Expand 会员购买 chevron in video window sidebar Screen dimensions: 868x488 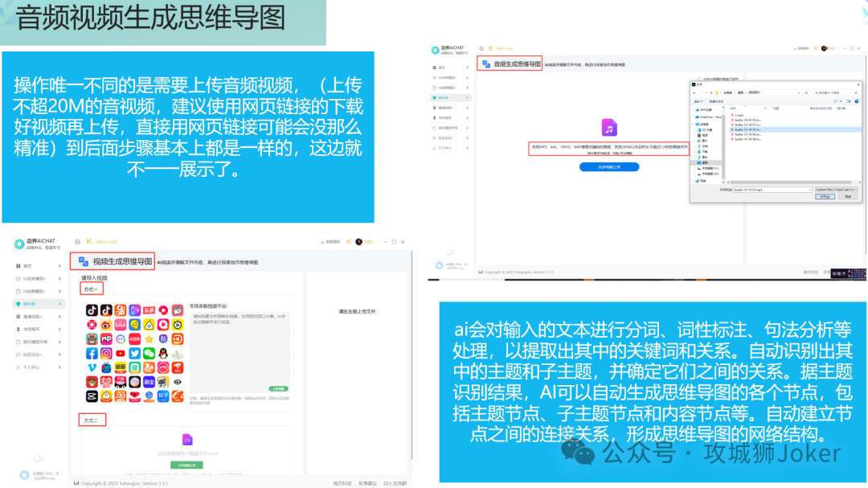tap(59, 329)
